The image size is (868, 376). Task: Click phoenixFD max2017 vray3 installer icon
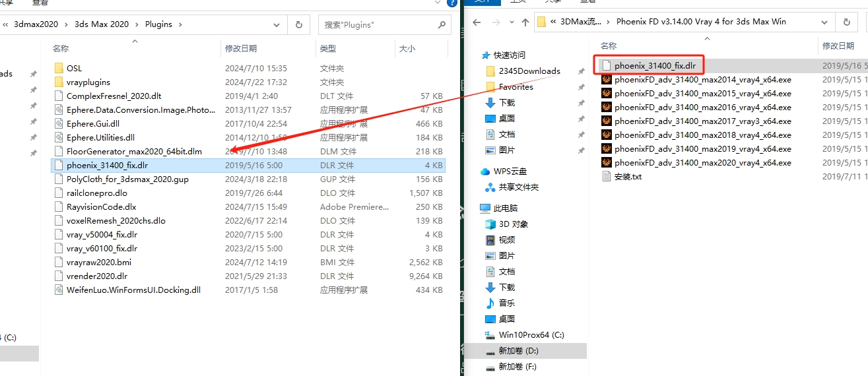click(607, 121)
